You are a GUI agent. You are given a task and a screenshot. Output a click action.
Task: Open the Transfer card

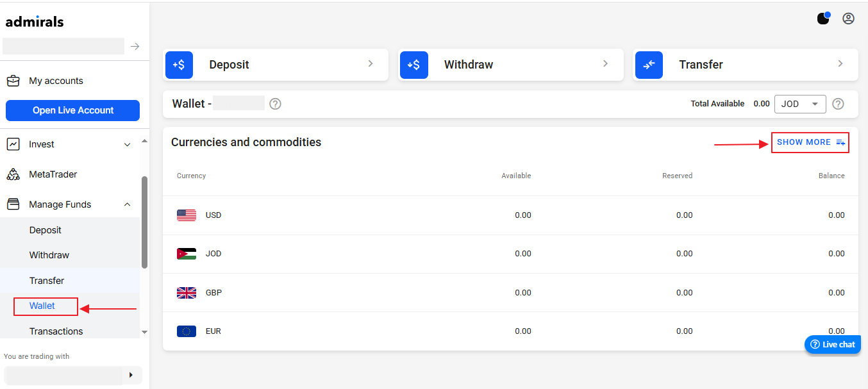click(x=746, y=65)
